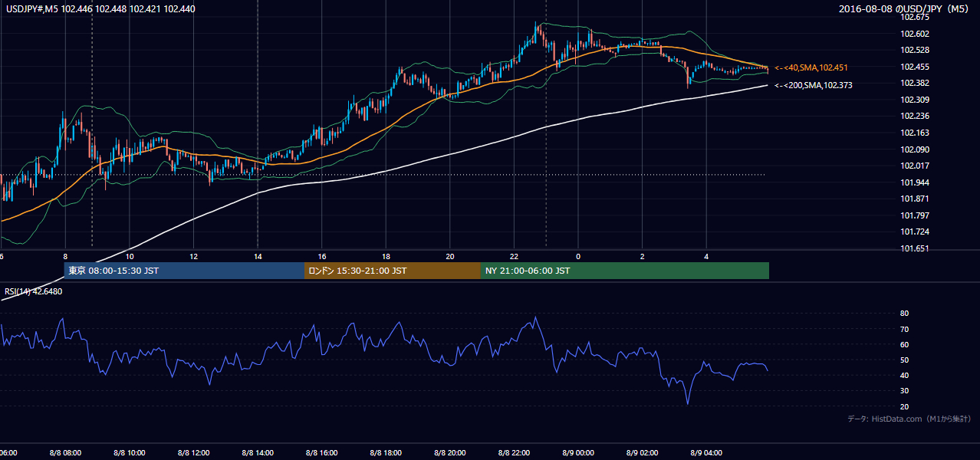Click price axis value 102.455
Image resolution: width=980 pixels, height=460 pixels.
click(x=914, y=67)
